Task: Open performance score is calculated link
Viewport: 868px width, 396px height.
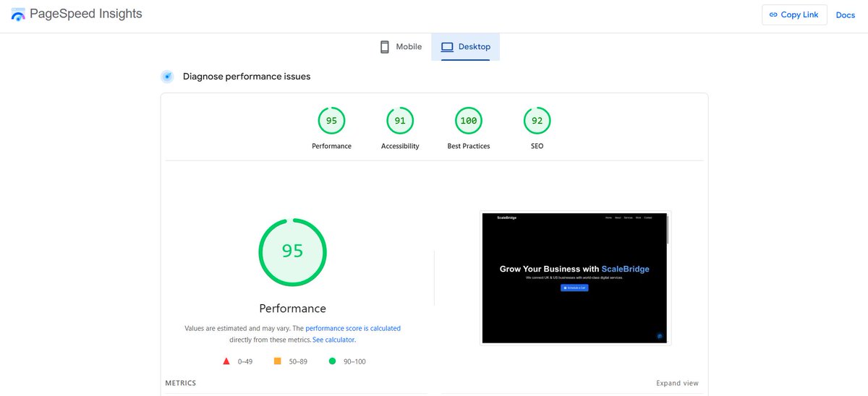Action: (353, 328)
